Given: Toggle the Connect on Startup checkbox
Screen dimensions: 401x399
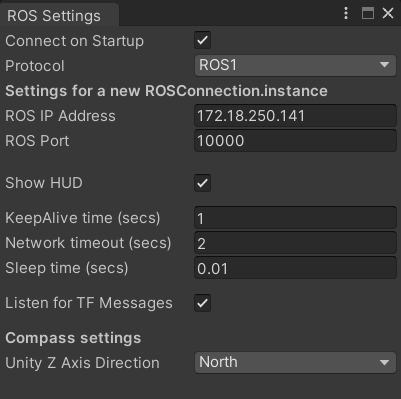Looking at the screenshot, I should tap(203, 40).
